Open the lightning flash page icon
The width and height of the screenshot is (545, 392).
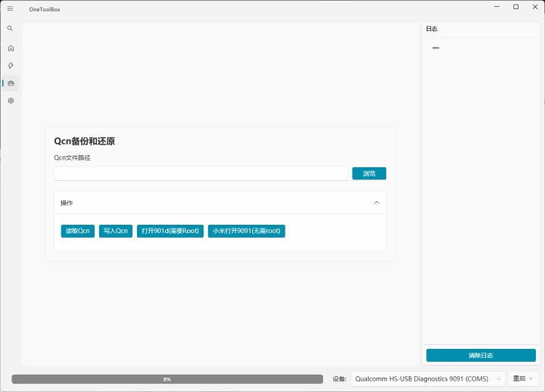click(11, 65)
